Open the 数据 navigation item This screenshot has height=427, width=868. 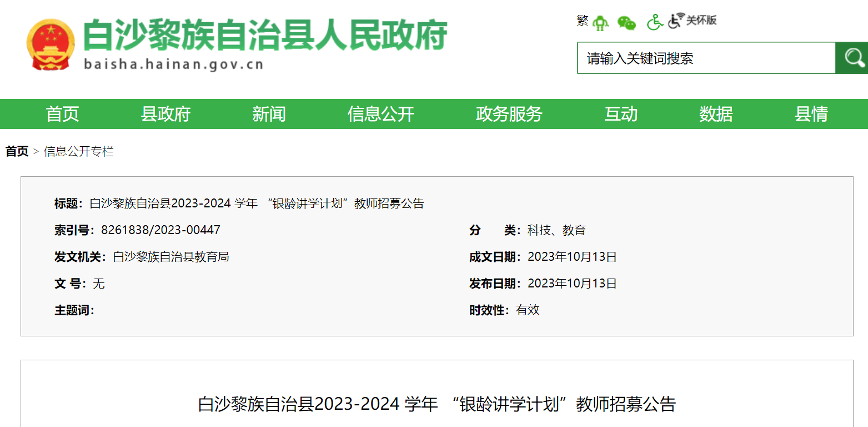pos(716,114)
